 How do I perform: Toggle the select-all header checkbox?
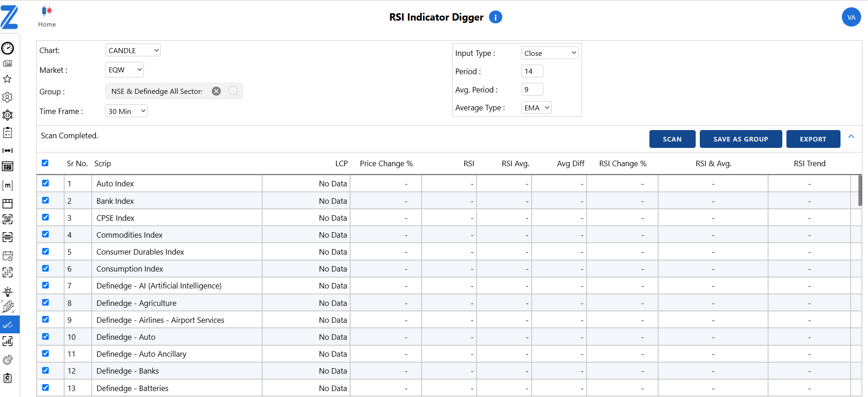coord(45,163)
